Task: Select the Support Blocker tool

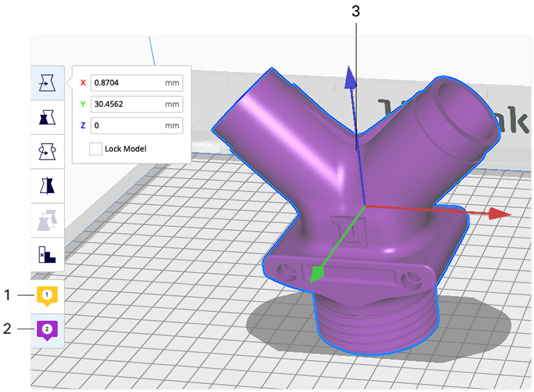Action: 47,254
